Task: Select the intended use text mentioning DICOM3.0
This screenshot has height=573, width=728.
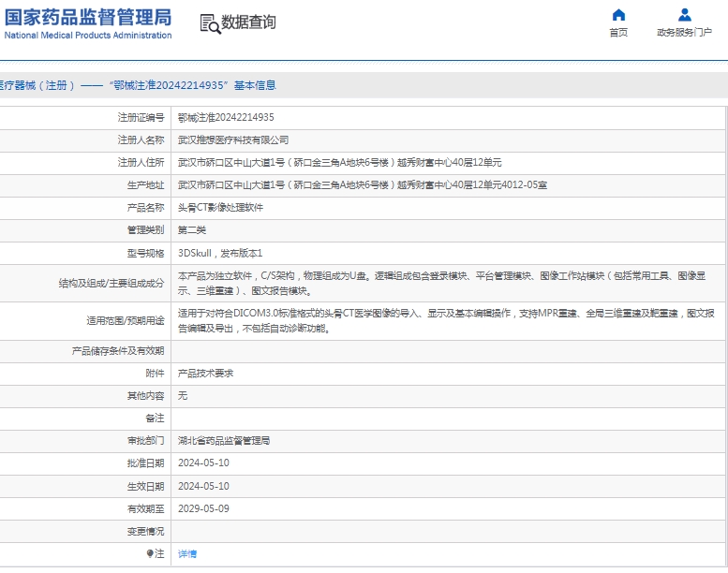Action: (x=446, y=320)
